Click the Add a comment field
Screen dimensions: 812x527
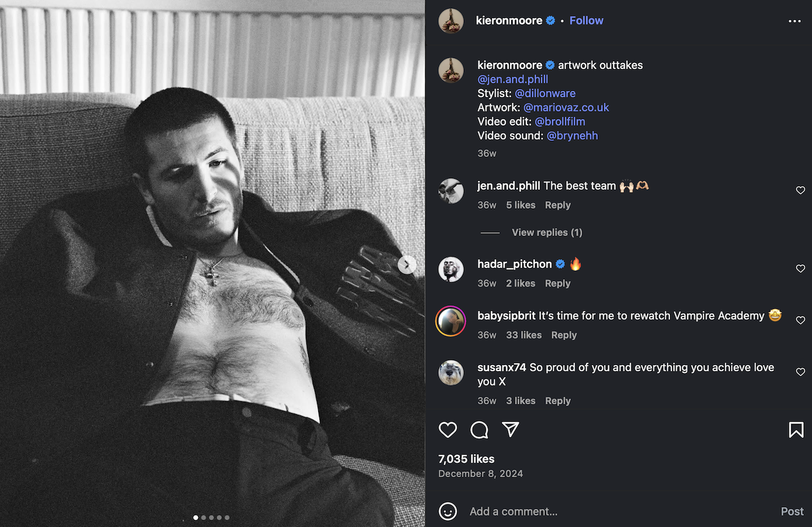(x=616, y=511)
